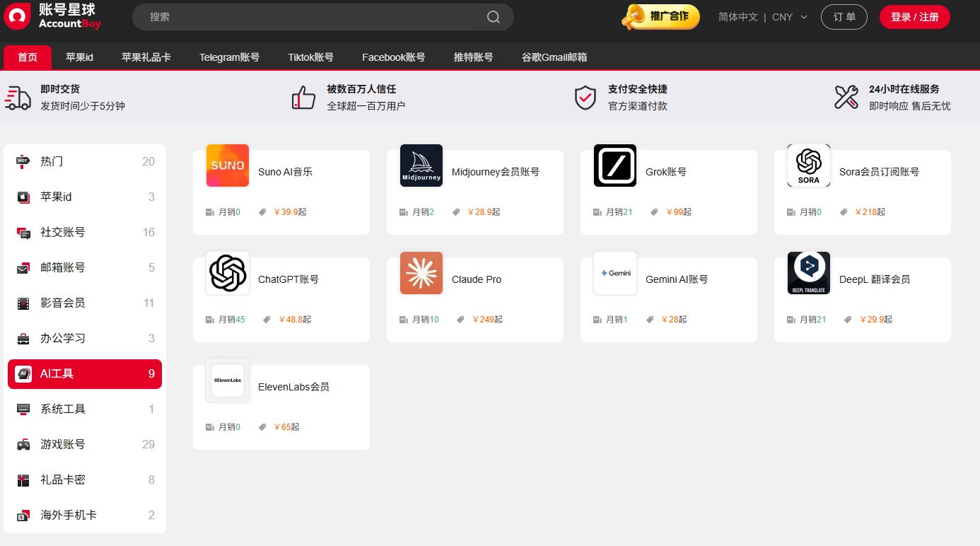Image resolution: width=980 pixels, height=546 pixels.
Task: Open the Claude Pro product logo
Action: 421,273
